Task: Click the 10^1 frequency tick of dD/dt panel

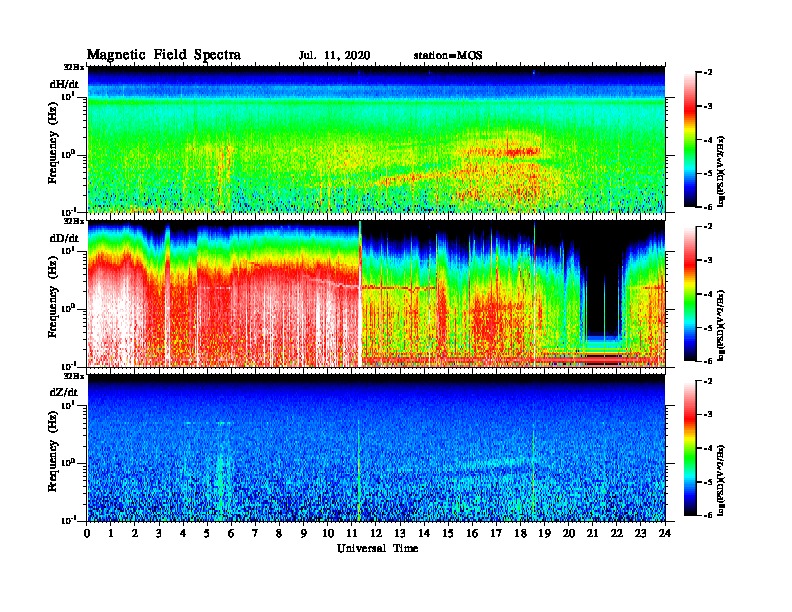Action: (x=68, y=250)
